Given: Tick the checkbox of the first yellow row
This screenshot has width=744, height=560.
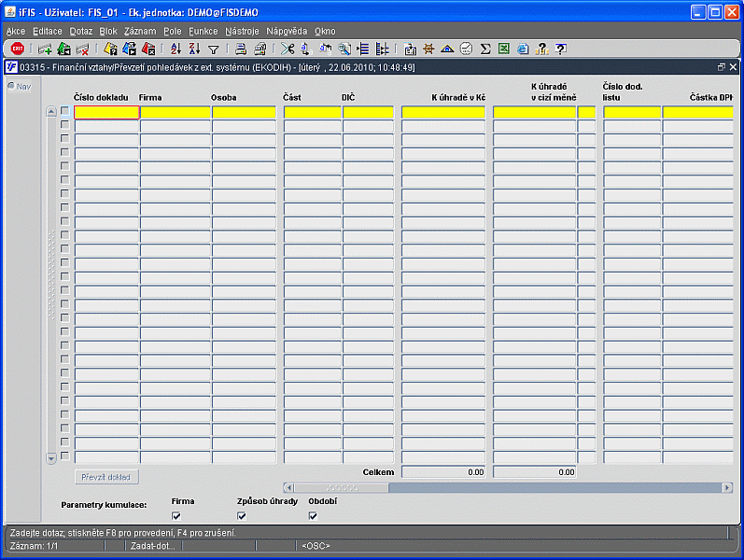Looking at the screenshot, I should point(65,111).
